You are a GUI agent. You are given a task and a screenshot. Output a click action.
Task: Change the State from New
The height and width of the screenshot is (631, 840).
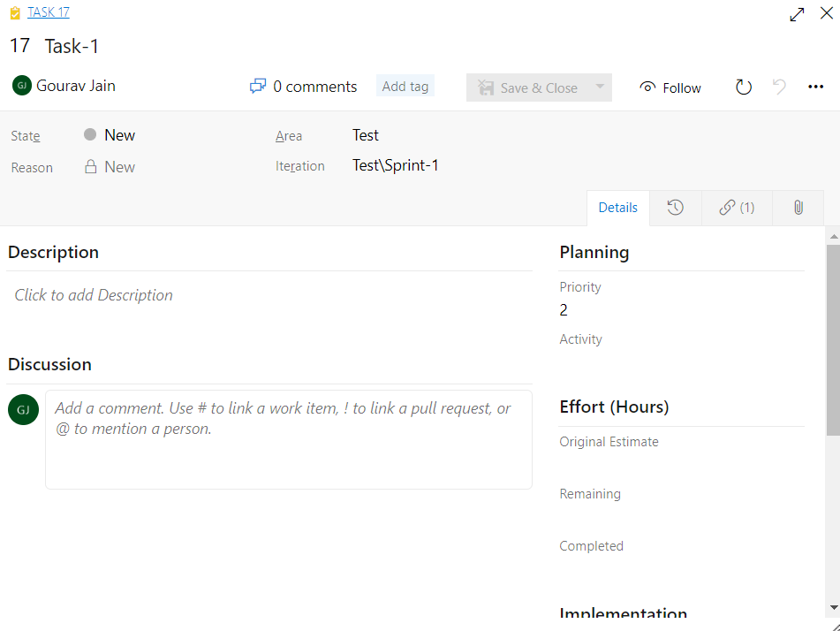click(120, 134)
